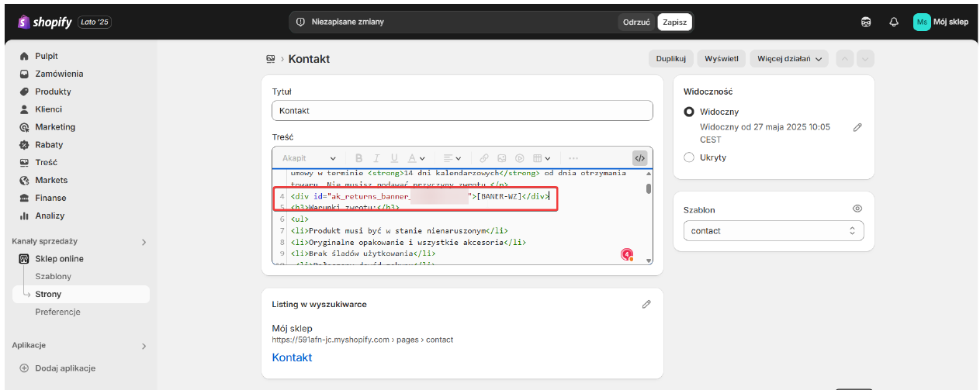The width and height of the screenshot is (980, 390).
Task: Click the insert link icon
Action: 483,158
